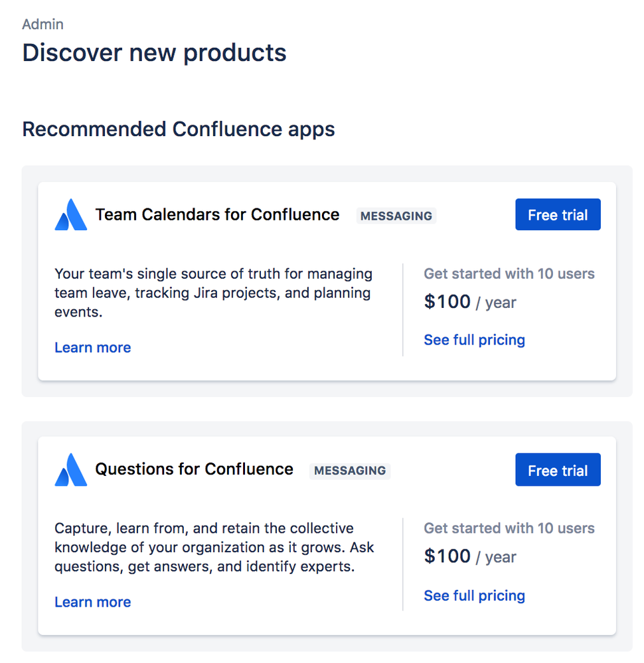The height and width of the screenshot is (663, 644).
Task: Open Learn more for Team Calendars
Action: [92, 347]
